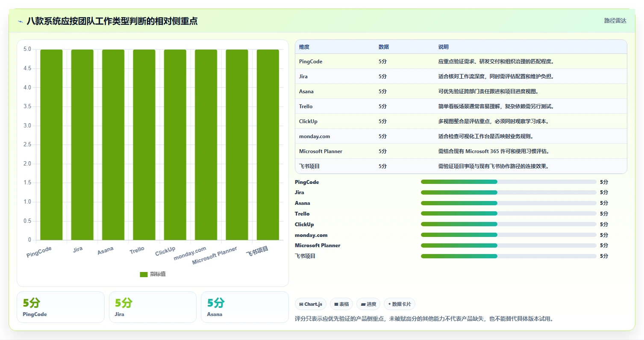The height and width of the screenshot is (340, 644).
Task: Open the Jira 5分 data card
Action: 153,307
